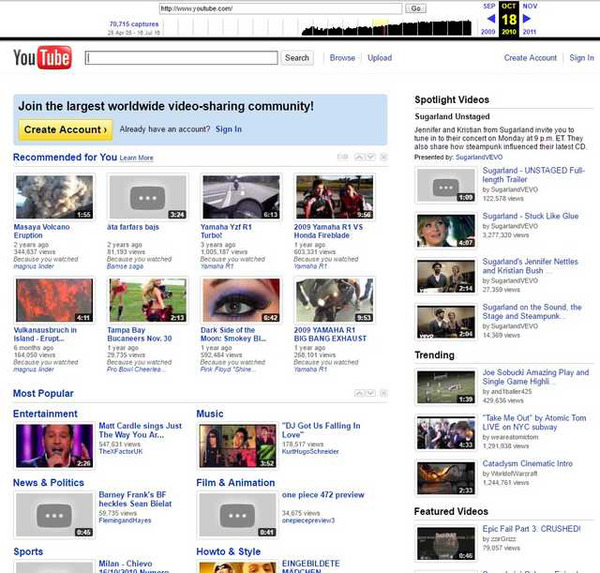Click Sugarland Unstaged spotlight heading
The height and width of the screenshot is (573, 600).
click(452, 116)
